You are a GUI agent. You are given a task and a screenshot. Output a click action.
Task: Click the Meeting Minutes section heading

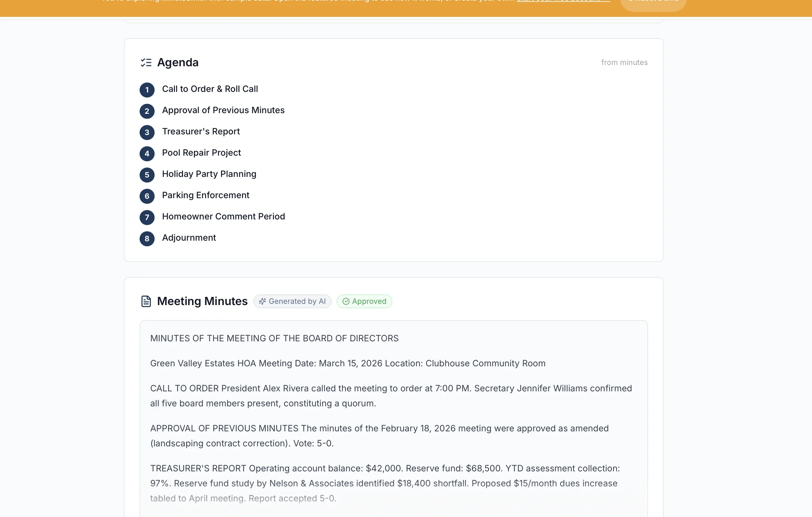click(x=202, y=301)
